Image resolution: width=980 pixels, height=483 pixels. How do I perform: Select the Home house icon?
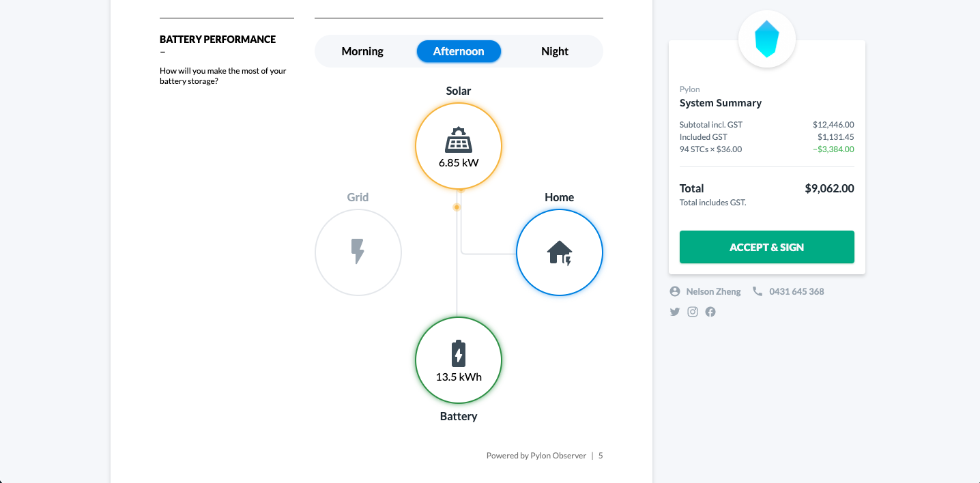coord(560,252)
